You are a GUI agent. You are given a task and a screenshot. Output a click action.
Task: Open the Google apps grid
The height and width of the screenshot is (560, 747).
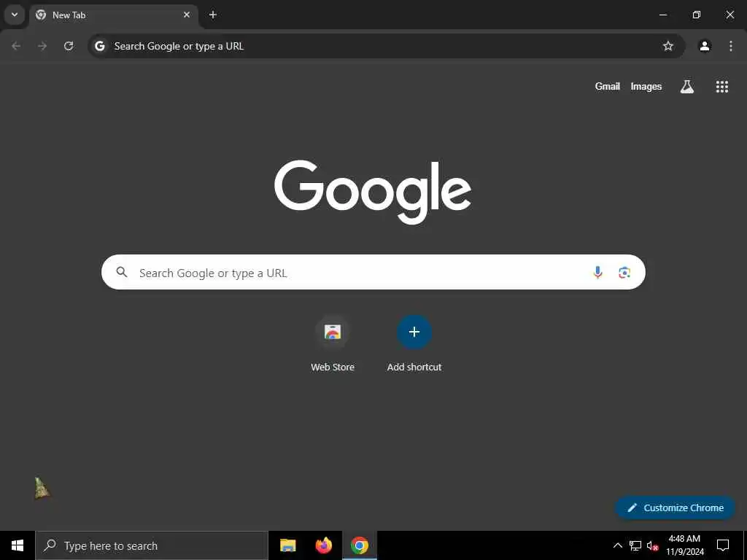tap(721, 86)
